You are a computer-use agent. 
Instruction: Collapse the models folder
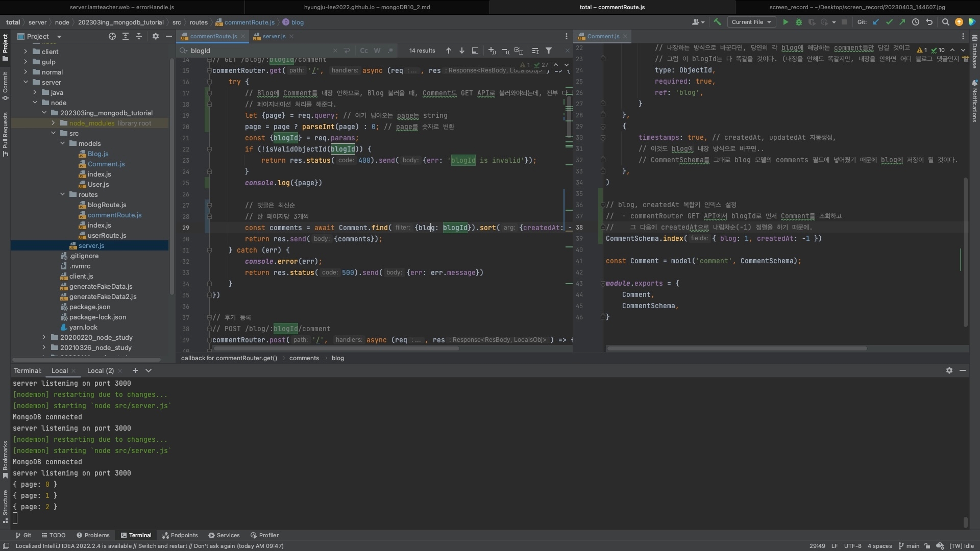click(62, 143)
